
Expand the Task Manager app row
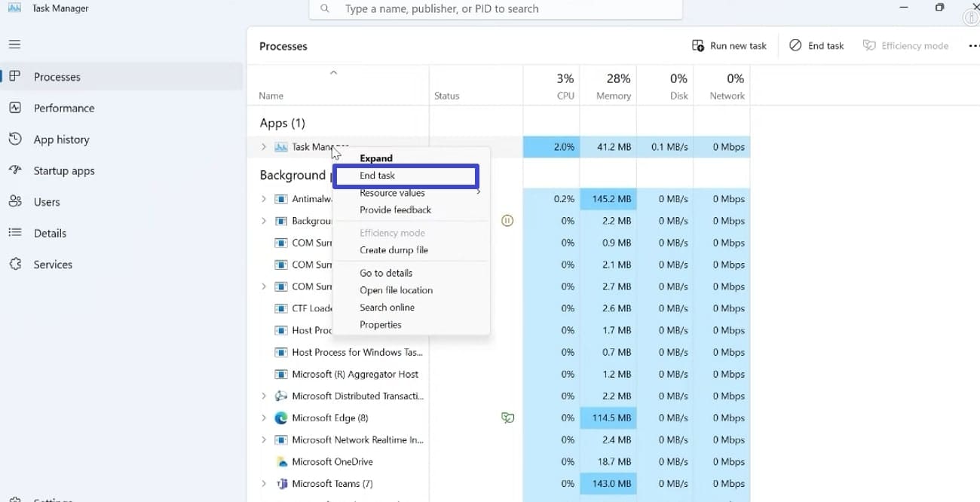tap(264, 147)
